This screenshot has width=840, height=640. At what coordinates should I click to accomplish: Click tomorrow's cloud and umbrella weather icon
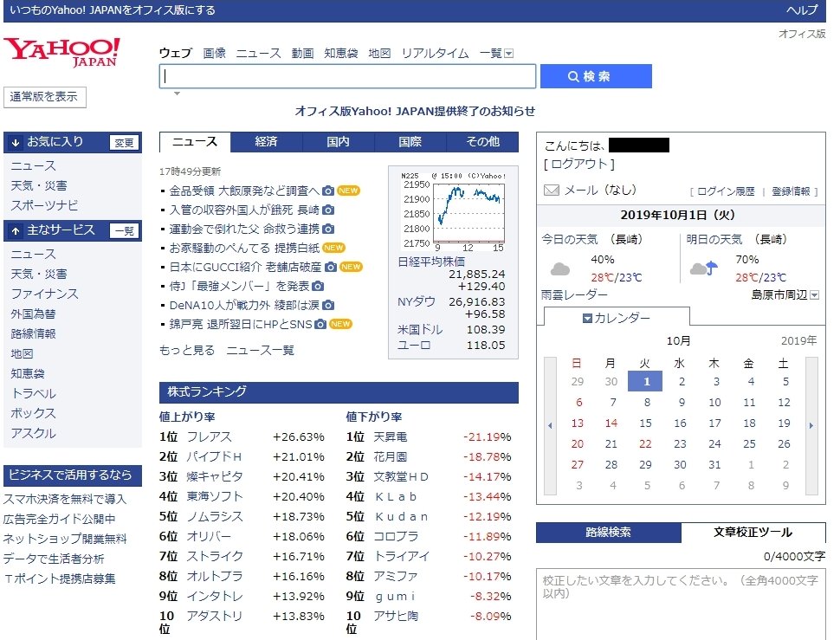point(704,268)
